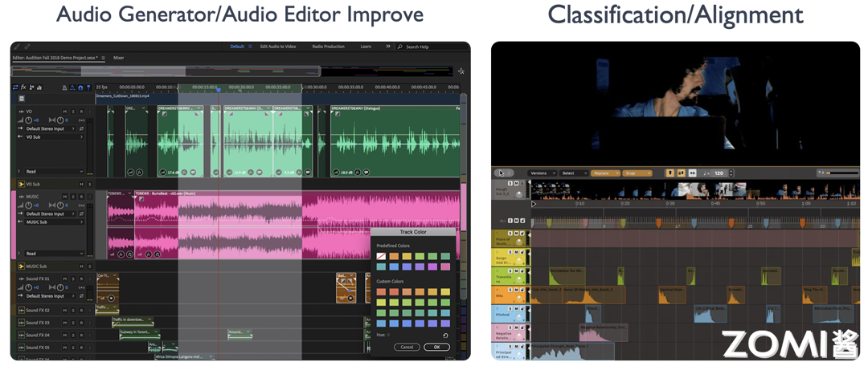Click the arrow pointer tool in right app

coord(502,173)
